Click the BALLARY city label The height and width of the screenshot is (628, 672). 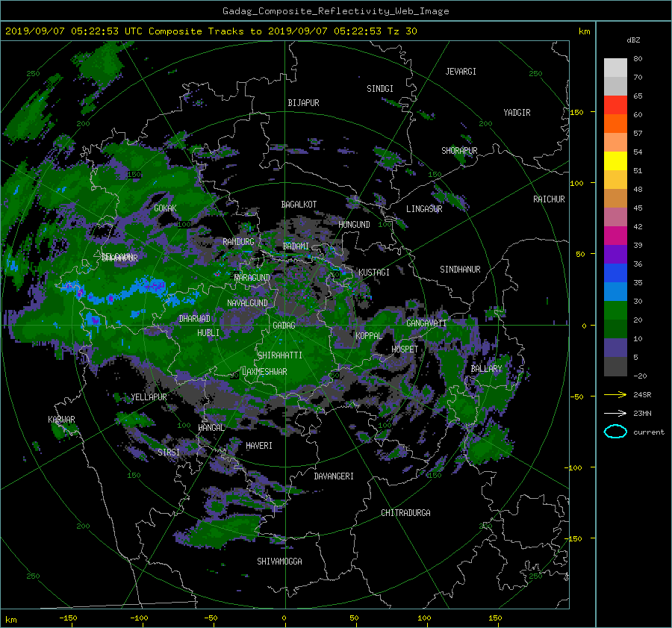(486, 369)
